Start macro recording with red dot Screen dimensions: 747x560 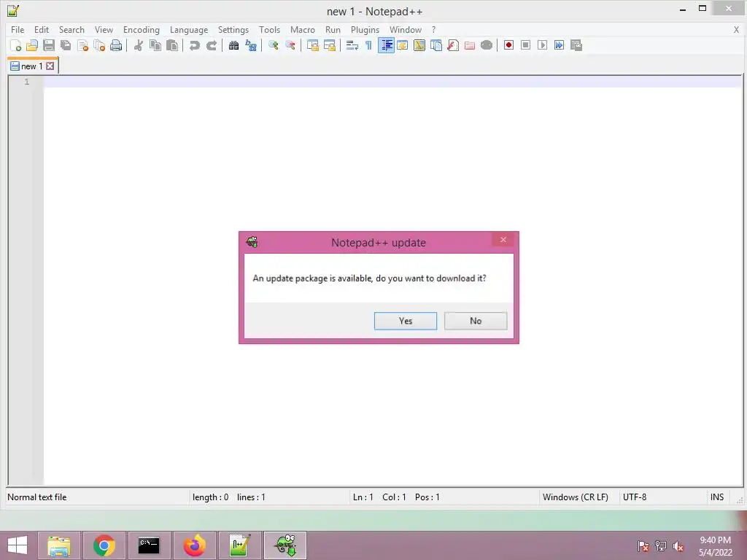click(508, 45)
